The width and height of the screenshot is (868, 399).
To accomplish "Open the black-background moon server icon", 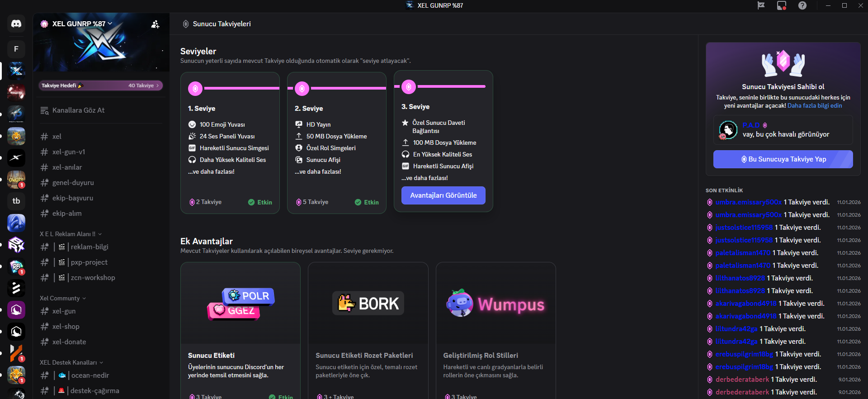I will pyautogui.click(x=16, y=332).
